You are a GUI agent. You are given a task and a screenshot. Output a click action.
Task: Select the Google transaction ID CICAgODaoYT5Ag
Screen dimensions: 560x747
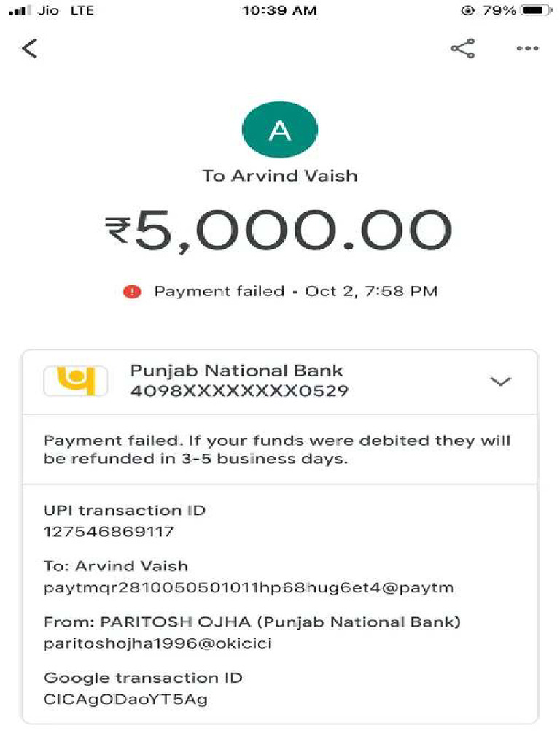pyautogui.click(x=125, y=700)
